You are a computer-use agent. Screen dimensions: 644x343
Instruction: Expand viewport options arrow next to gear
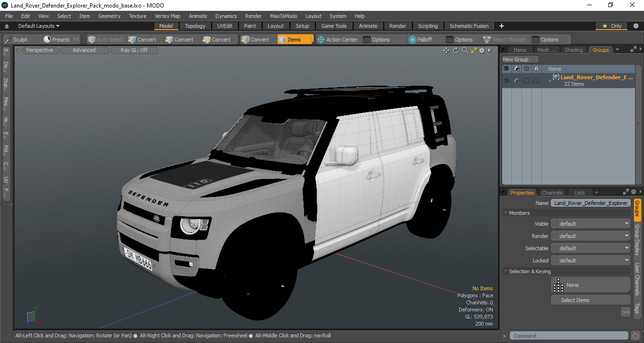[489, 50]
